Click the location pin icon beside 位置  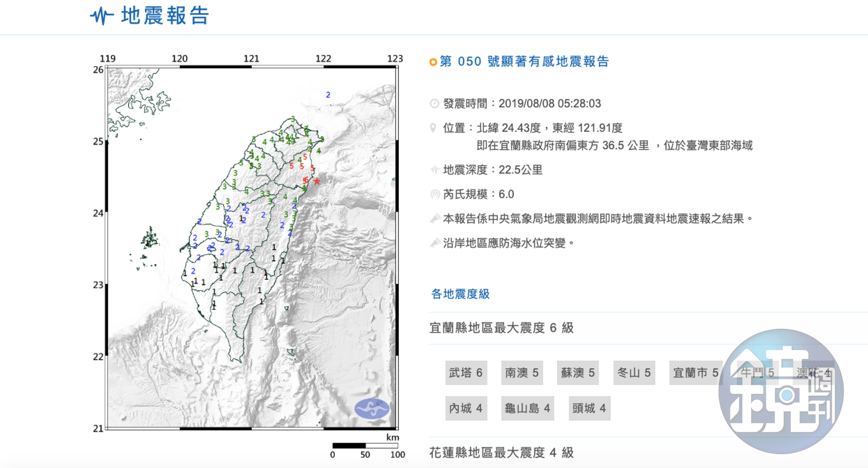pyautogui.click(x=433, y=128)
